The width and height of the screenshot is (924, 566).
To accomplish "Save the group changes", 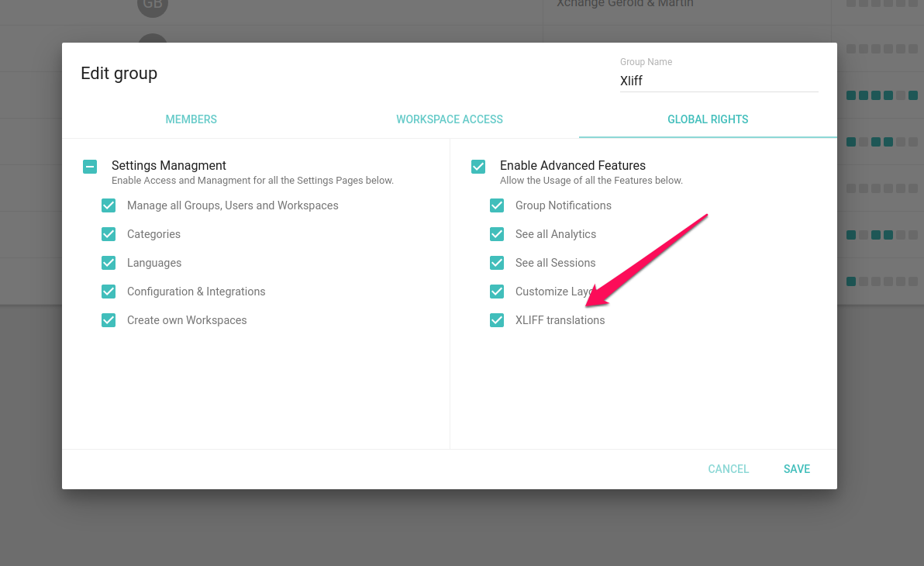I will tap(797, 469).
